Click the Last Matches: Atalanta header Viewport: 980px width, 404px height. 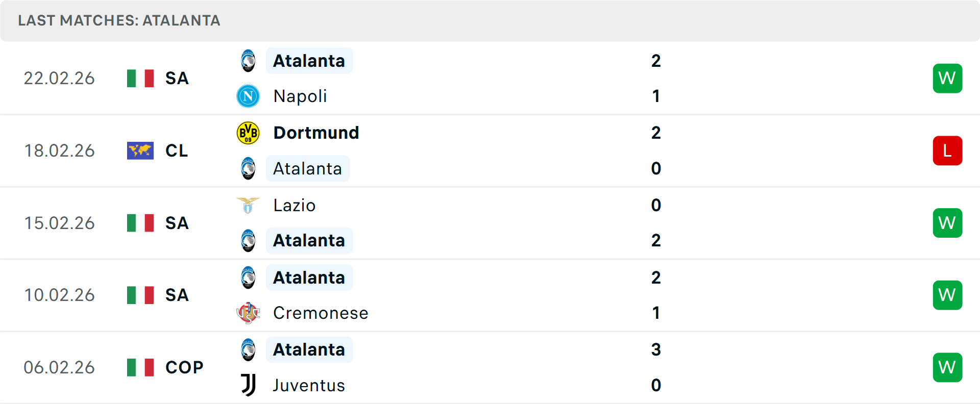coord(119,20)
